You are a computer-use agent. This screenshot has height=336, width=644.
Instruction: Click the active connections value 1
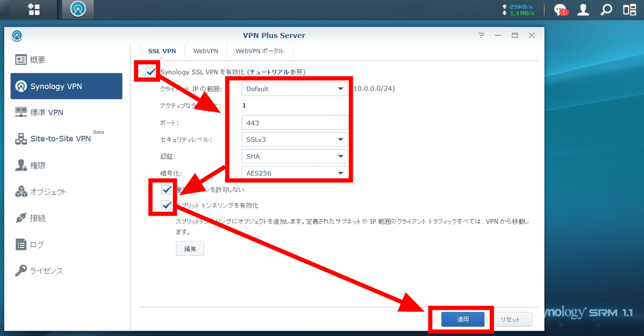click(244, 106)
